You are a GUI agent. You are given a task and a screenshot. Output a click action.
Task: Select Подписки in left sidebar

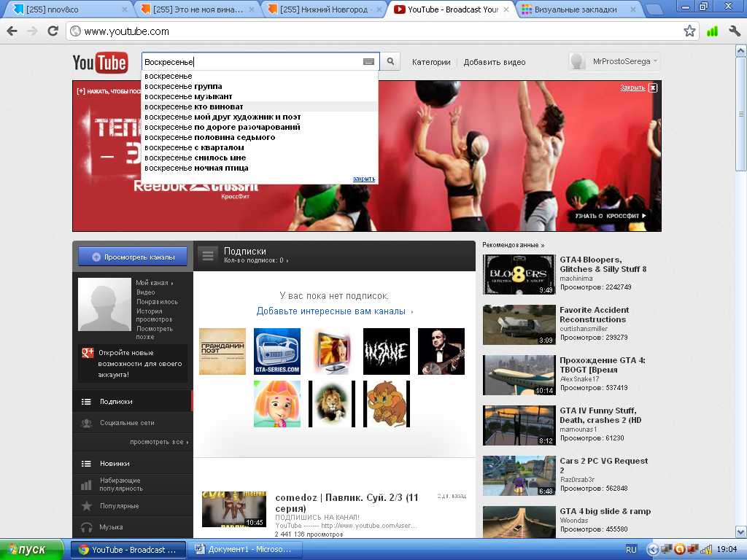133,402
